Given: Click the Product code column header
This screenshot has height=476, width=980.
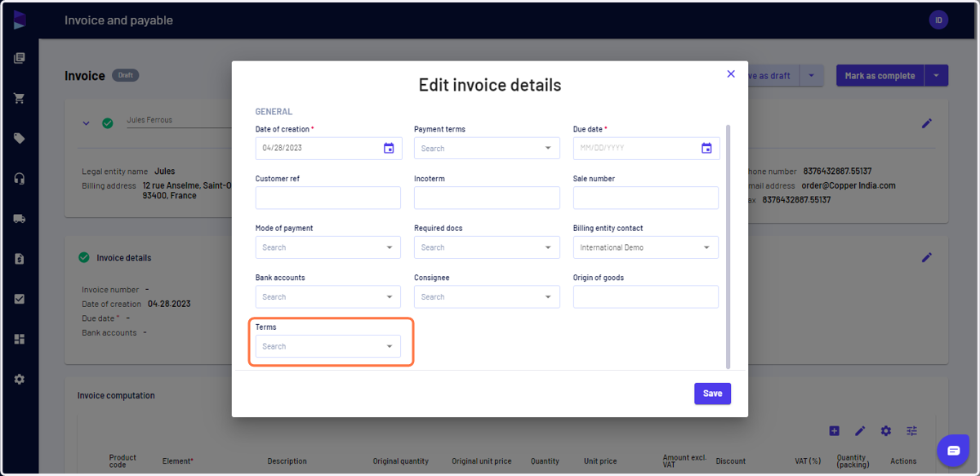Looking at the screenshot, I should click(x=122, y=461).
